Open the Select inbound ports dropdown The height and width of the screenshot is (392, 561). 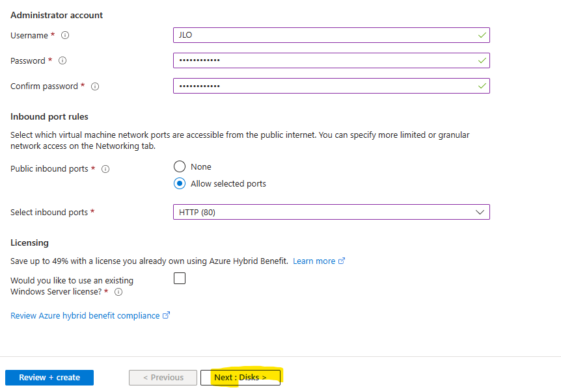(331, 213)
